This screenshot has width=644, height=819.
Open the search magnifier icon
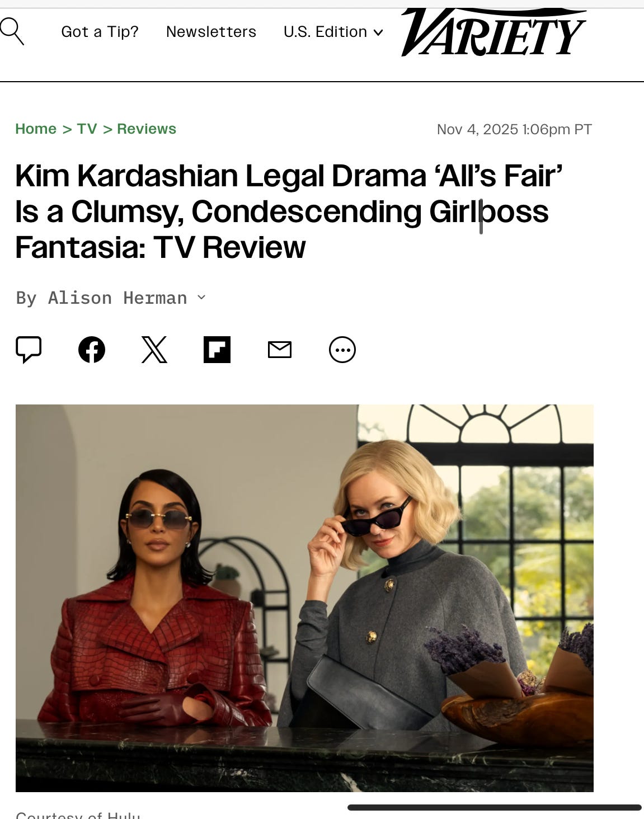pos(12,31)
